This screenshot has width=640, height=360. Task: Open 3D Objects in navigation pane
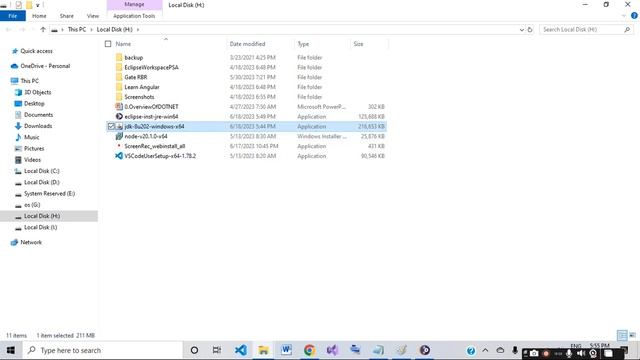coord(38,92)
